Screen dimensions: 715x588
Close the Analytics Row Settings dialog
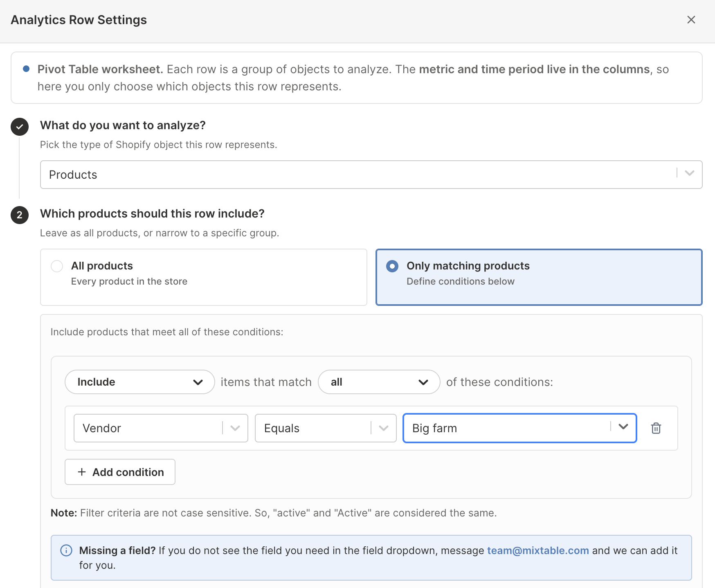pyautogui.click(x=691, y=20)
